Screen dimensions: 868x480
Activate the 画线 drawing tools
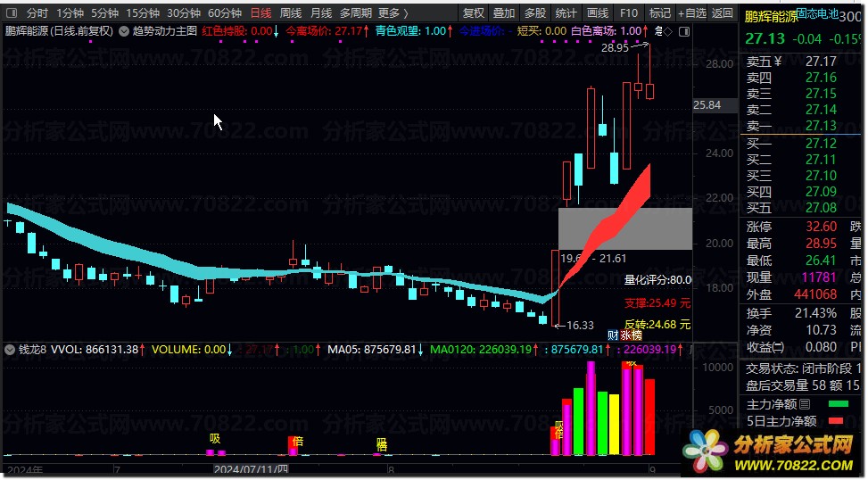pos(598,12)
